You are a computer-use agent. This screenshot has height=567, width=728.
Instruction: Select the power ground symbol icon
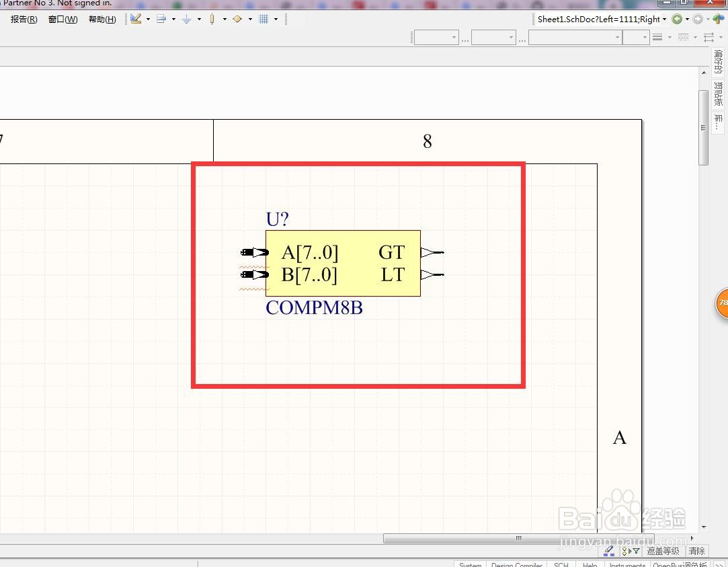point(187,19)
